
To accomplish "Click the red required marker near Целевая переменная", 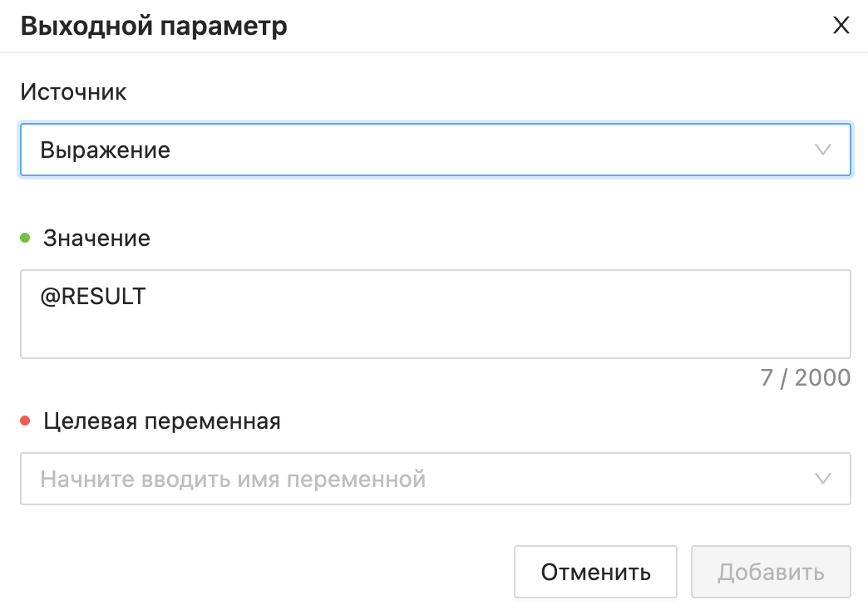I will pos(26,421).
